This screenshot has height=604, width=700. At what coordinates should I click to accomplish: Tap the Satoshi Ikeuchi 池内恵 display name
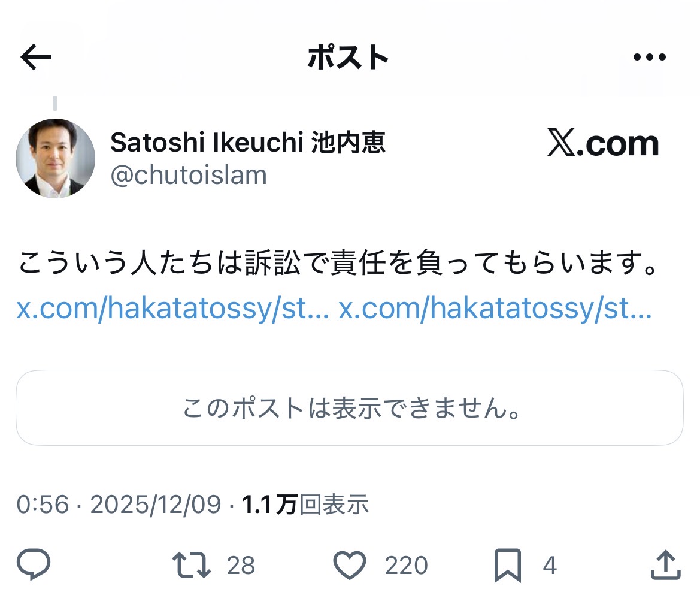point(248,143)
